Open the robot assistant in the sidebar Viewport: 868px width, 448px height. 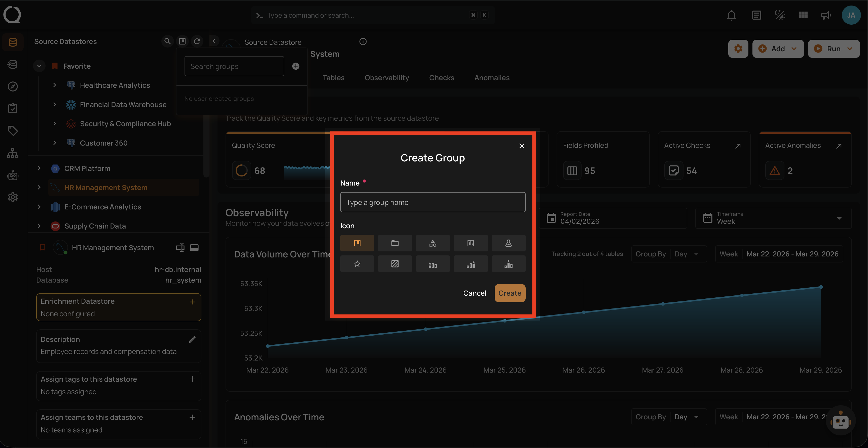[x=13, y=175]
